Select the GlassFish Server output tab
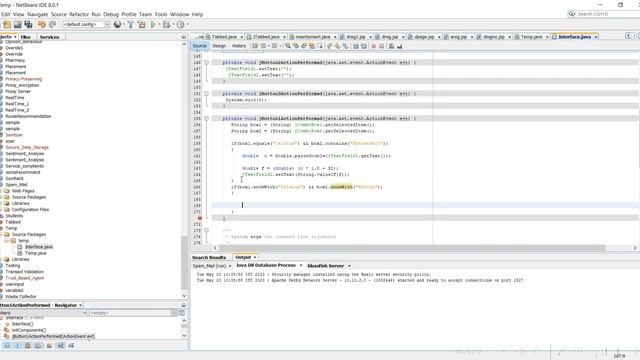This screenshot has height=360, width=640. 325,266
